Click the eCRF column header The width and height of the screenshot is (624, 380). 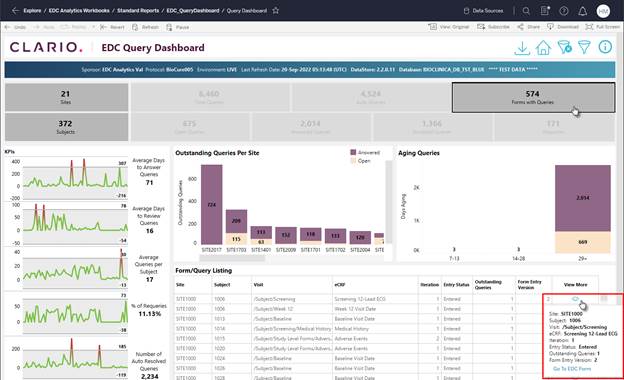(x=340, y=285)
